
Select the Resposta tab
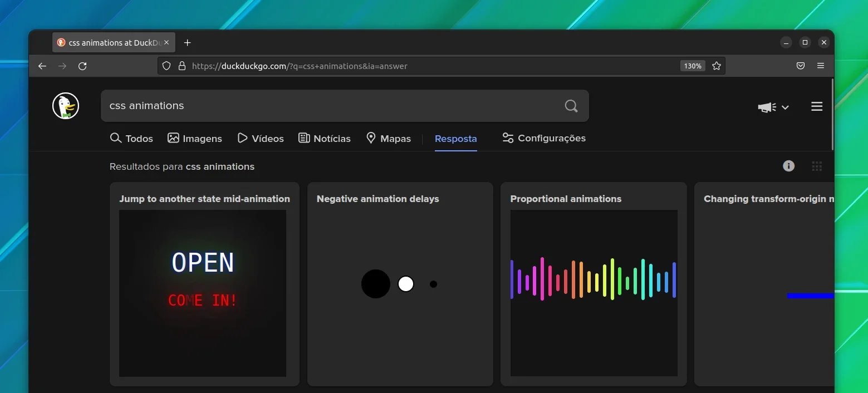click(455, 139)
